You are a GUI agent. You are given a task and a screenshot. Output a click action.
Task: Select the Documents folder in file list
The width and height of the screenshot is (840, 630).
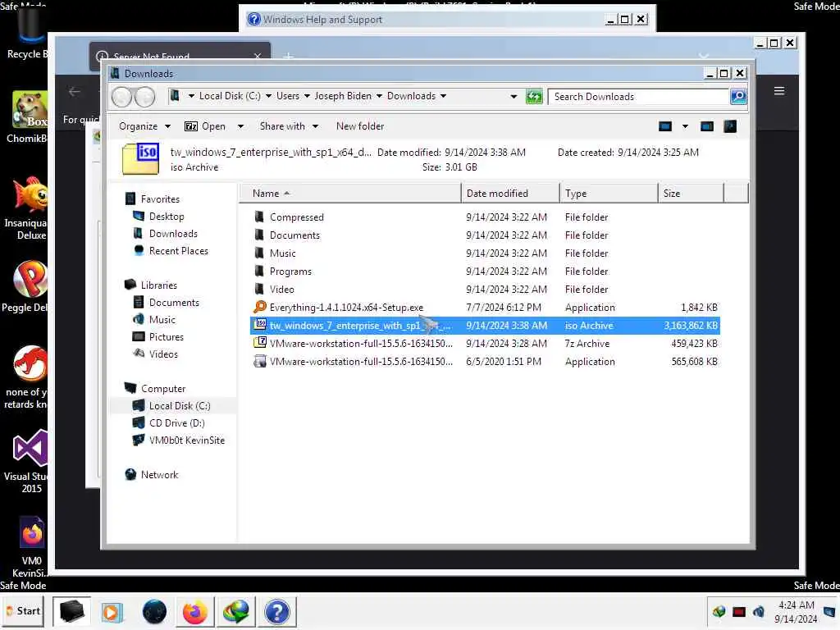click(485, 235)
